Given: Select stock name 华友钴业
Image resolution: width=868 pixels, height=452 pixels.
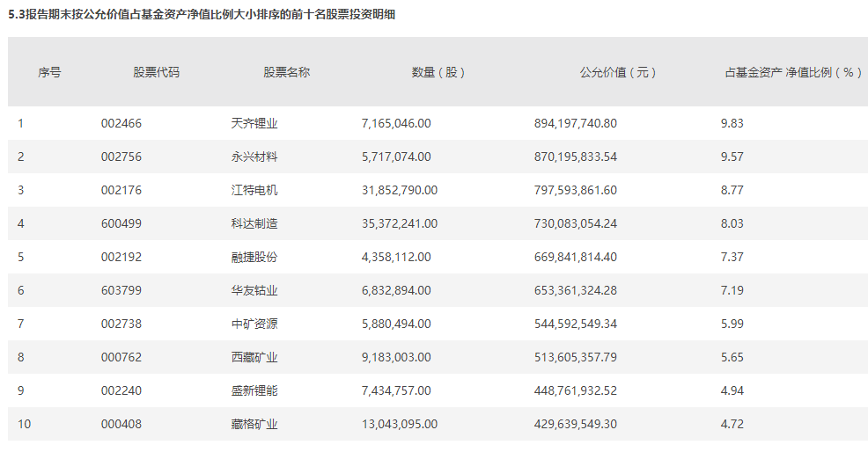Looking at the screenshot, I should pyautogui.click(x=254, y=290).
